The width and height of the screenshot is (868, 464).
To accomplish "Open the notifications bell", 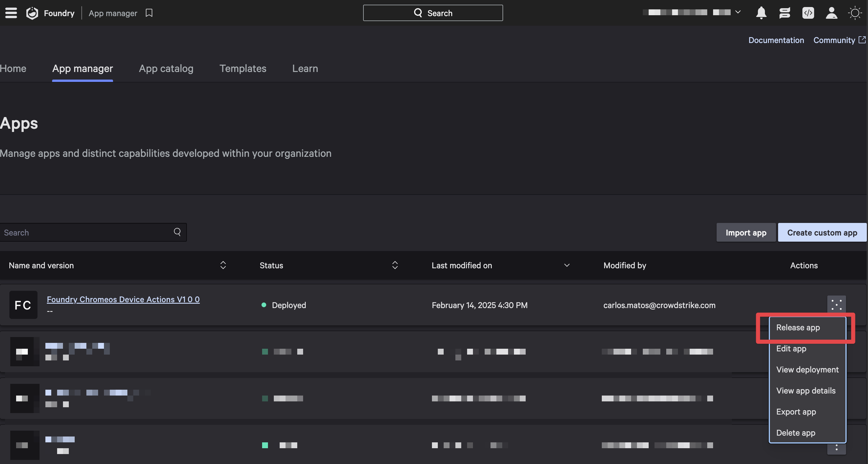I will click(761, 13).
